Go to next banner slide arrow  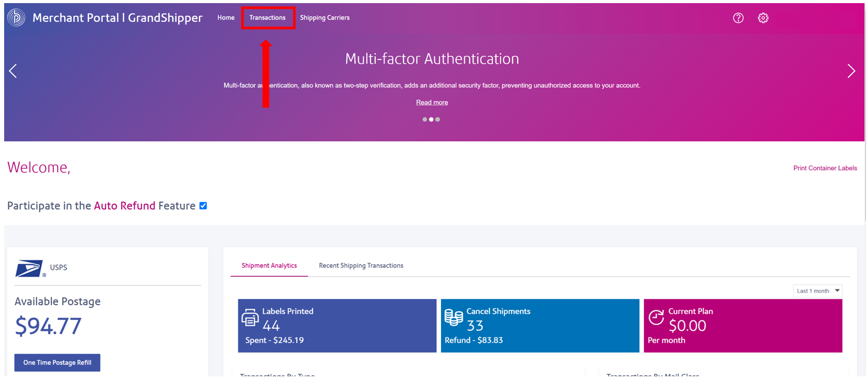[x=851, y=71]
